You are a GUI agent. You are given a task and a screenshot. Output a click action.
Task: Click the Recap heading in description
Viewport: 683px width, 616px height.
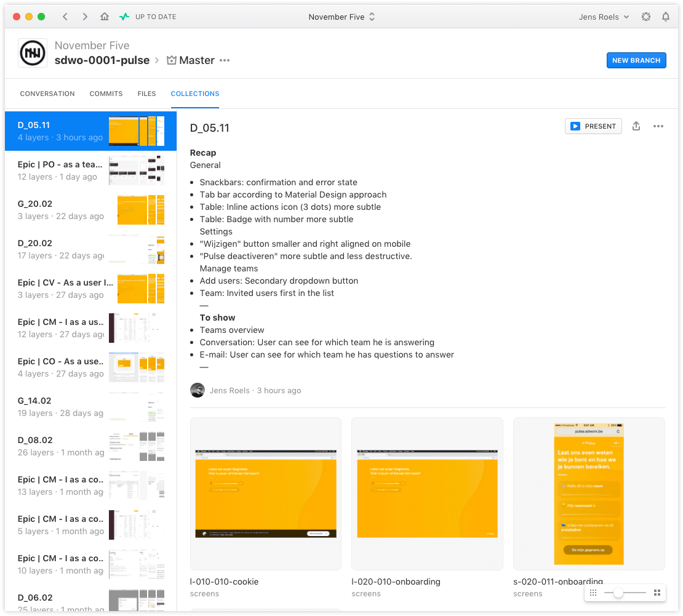point(203,153)
